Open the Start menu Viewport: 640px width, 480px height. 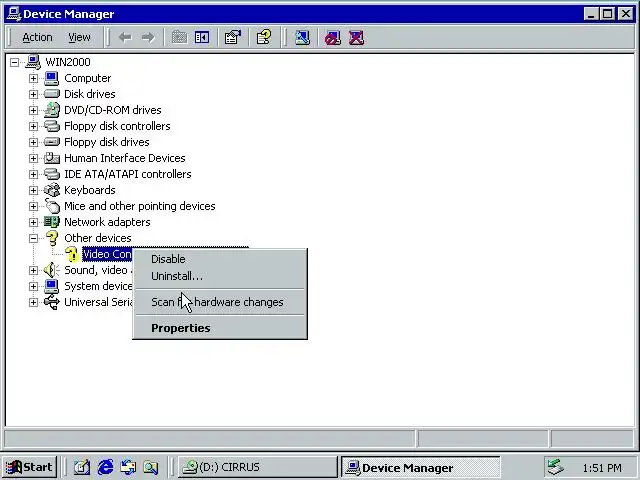(29, 467)
